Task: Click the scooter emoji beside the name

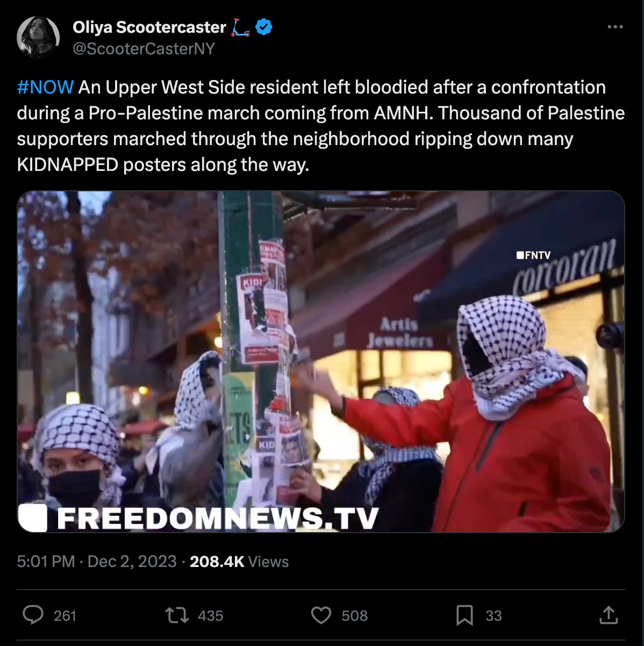Action: tap(241, 27)
